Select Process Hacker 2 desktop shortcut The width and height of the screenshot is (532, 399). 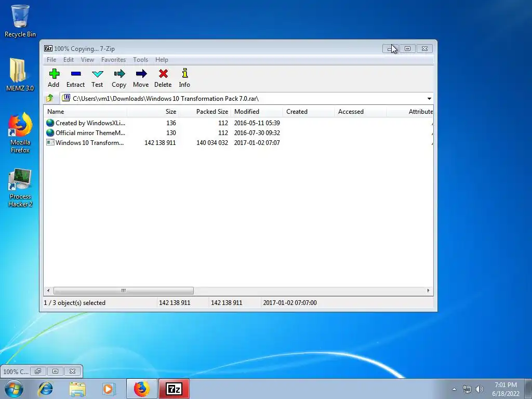[20, 188]
